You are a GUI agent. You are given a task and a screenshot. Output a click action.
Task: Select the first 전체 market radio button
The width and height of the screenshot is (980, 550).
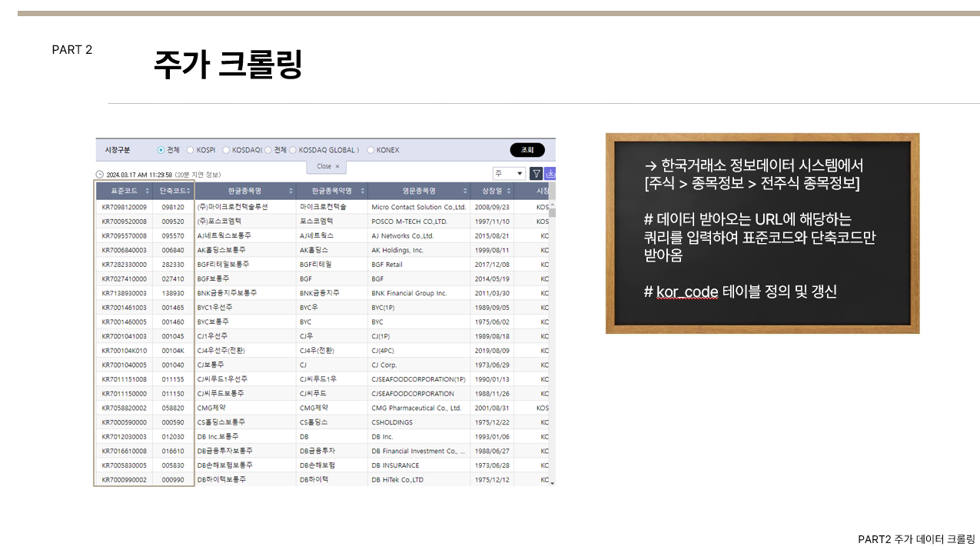161,150
